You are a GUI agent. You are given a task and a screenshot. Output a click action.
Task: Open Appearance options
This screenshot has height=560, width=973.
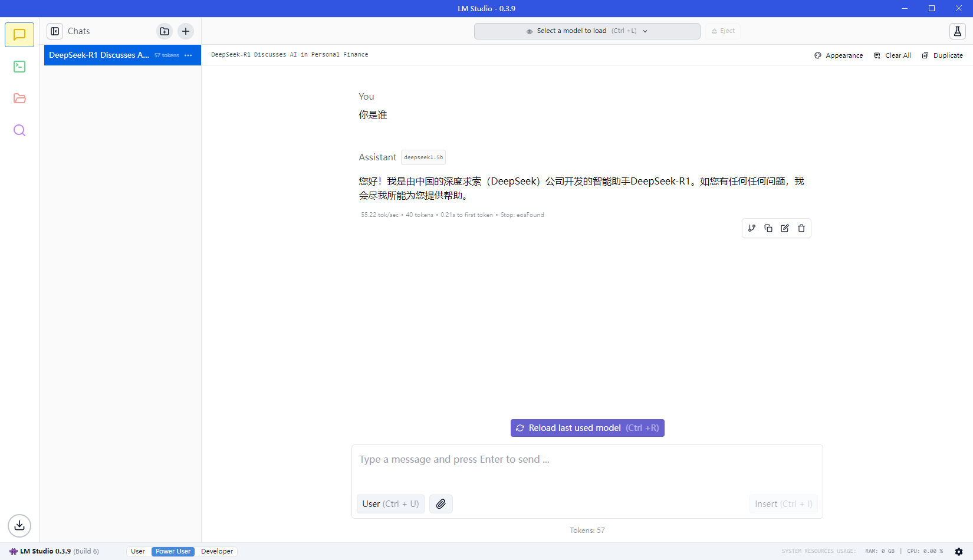coord(839,55)
